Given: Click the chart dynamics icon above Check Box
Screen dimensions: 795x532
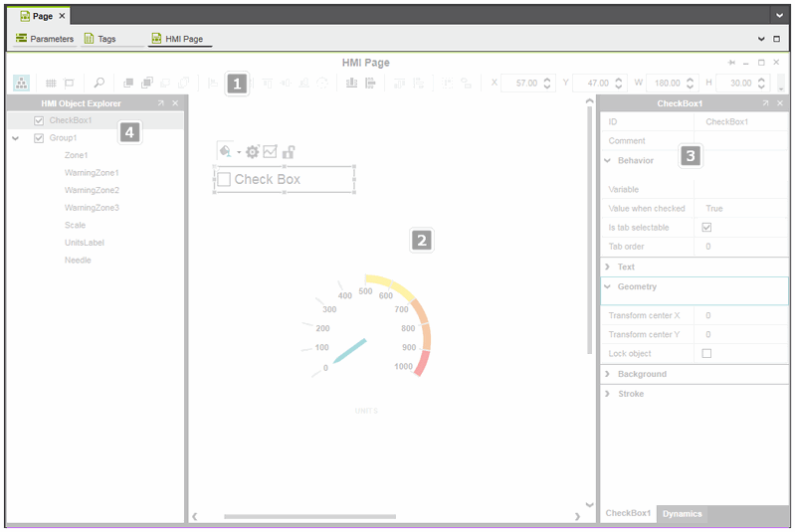Looking at the screenshot, I should [270, 152].
